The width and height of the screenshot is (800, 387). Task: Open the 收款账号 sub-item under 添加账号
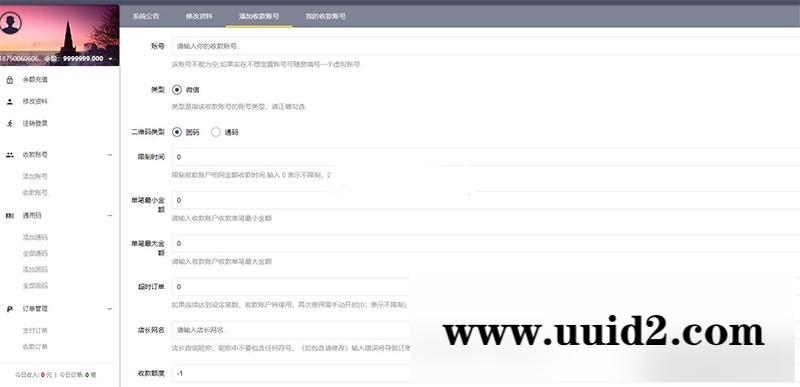point(35,193)
